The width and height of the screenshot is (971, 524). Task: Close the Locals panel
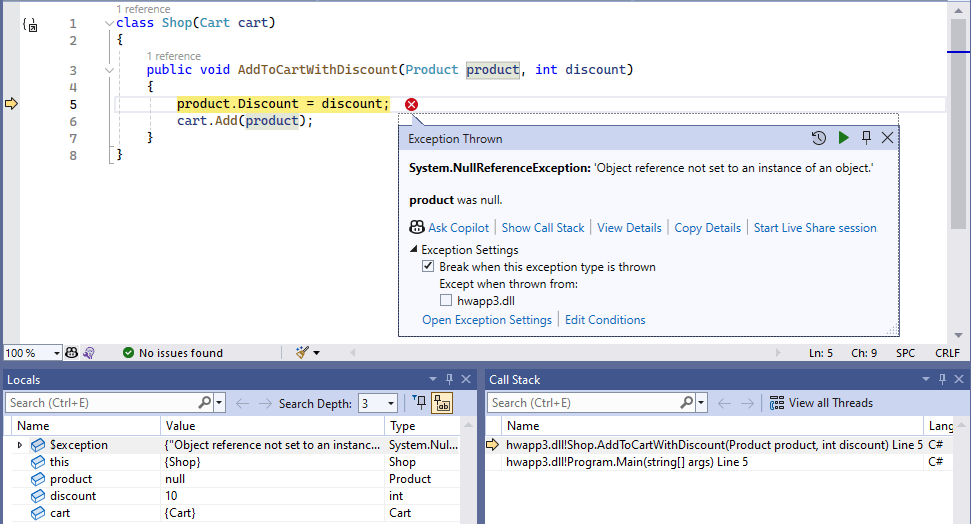pyautogui.click(x=466, y=379)
